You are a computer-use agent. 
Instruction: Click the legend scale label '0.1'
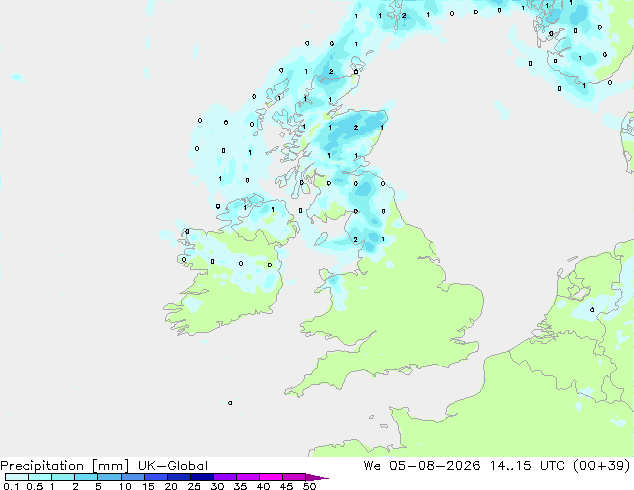[11, 486]
